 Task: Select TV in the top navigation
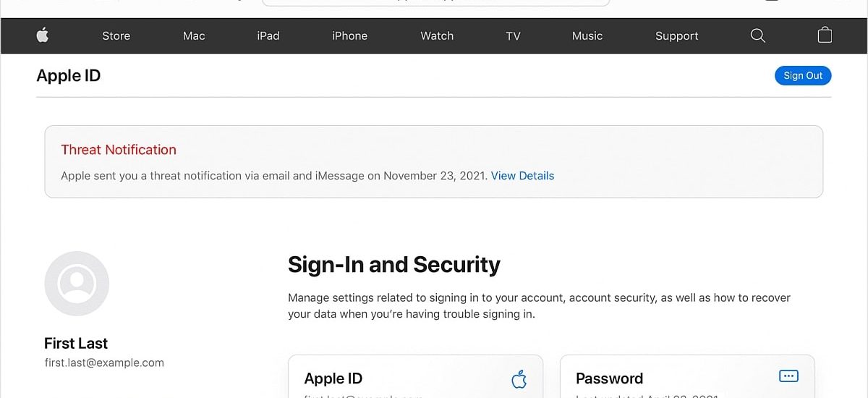coord(513,35)
